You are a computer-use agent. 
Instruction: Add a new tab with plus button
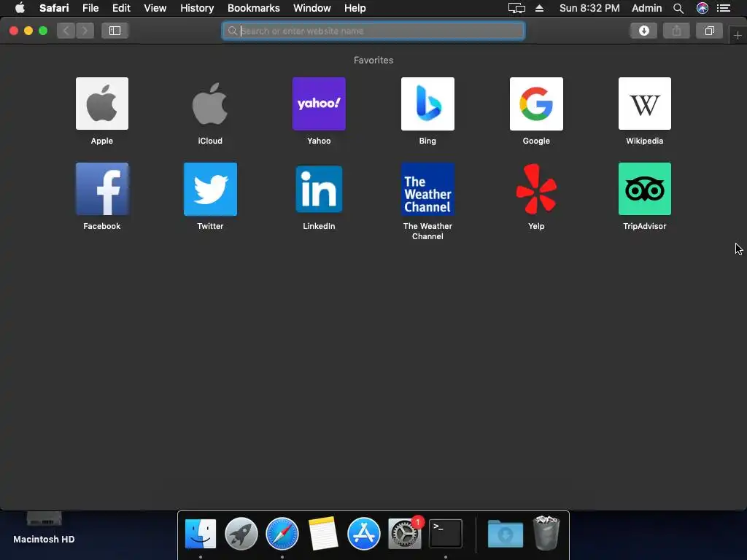pyautogui.click(x=738, y=35)
